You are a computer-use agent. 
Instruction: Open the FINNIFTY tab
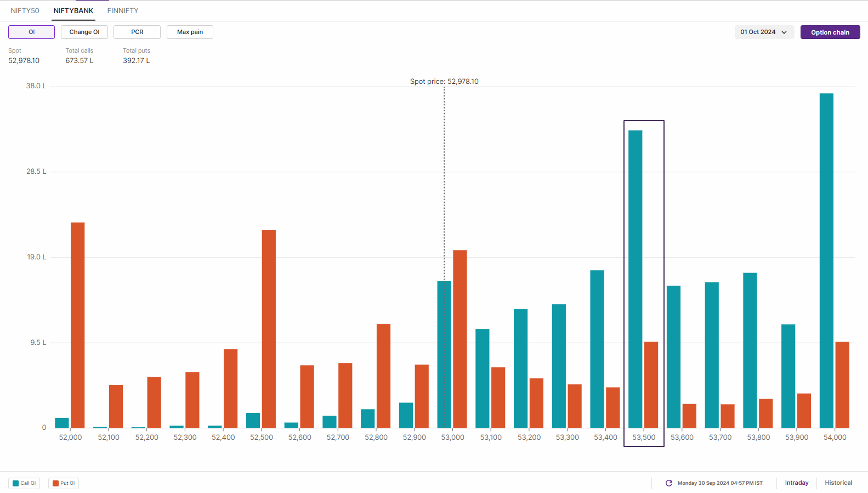click(123, 10)
